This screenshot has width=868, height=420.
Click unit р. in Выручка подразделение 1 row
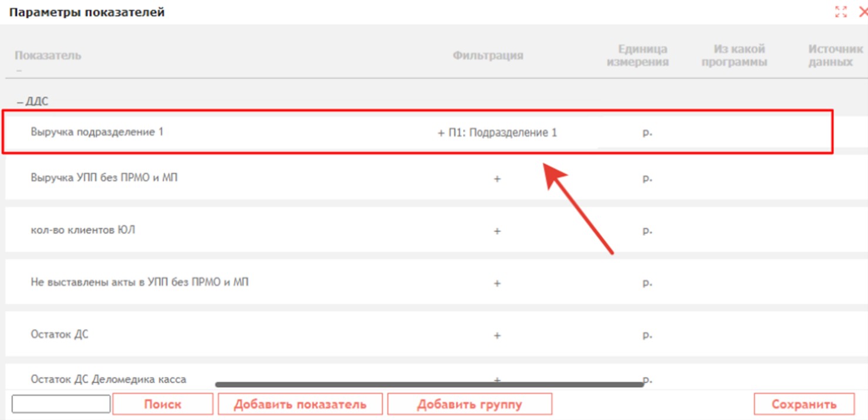click(647, 133)
